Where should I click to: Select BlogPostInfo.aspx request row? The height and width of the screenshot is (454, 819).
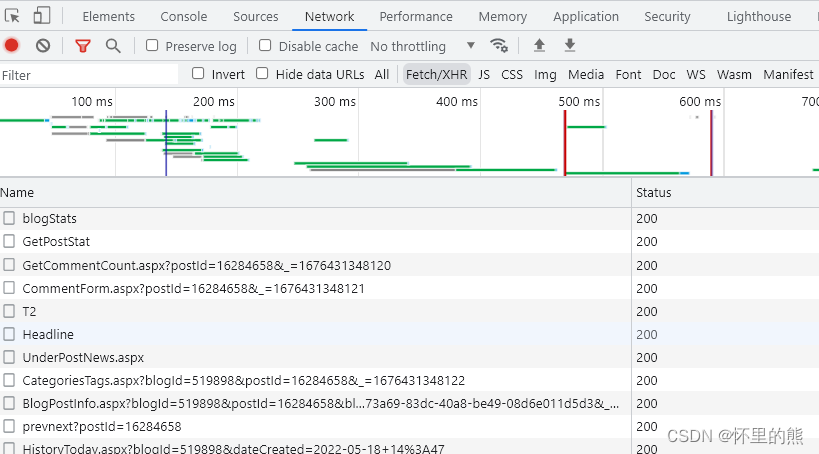click(410, 403)
